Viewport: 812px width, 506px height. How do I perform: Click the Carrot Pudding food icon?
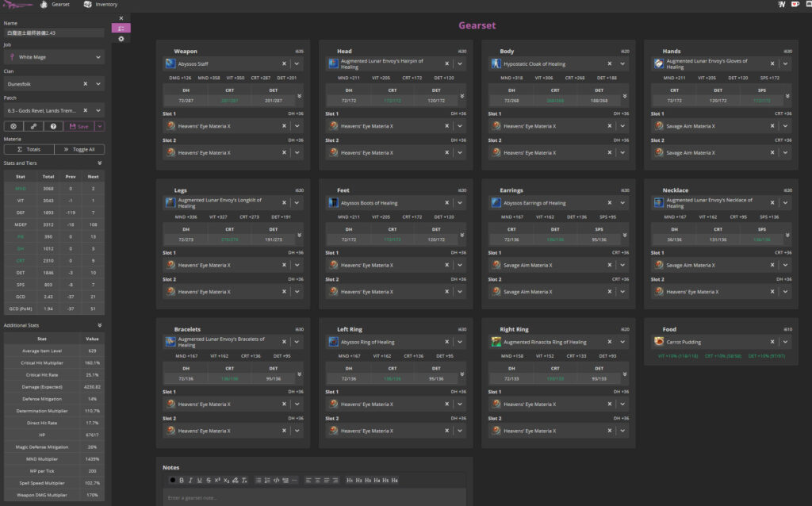(x=659, y=342)
